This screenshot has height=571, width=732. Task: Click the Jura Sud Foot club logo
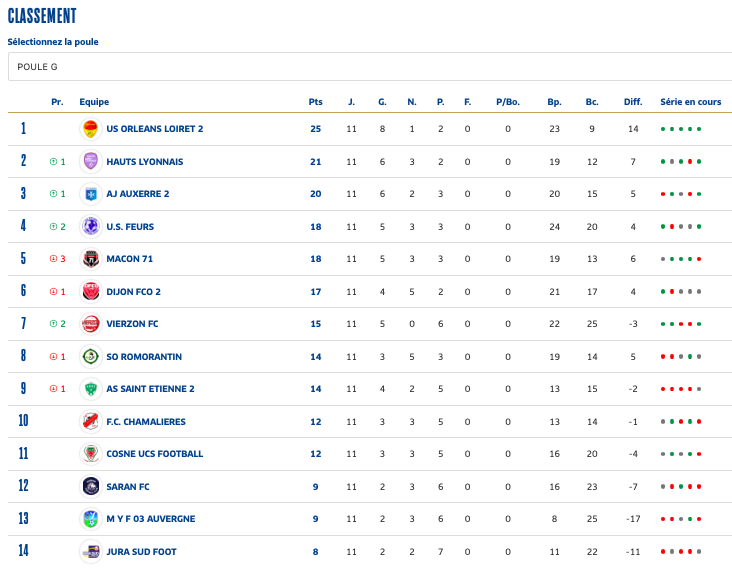[90, 551]
